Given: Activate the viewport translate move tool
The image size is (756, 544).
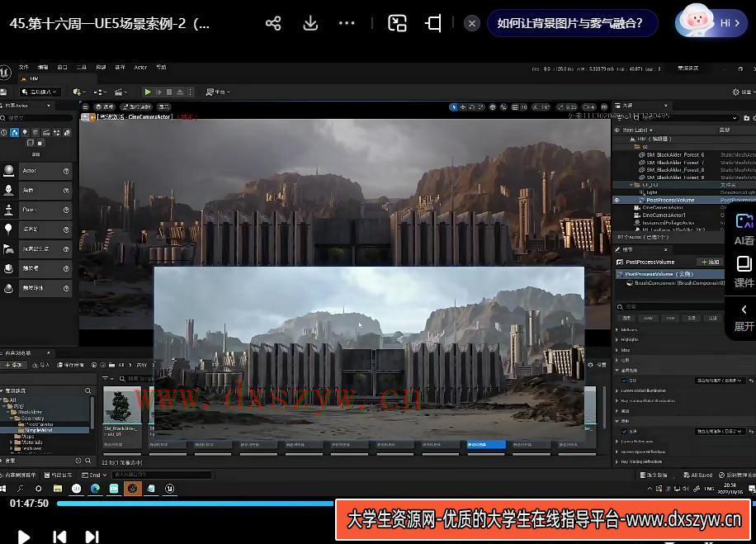Looking at the screenshot, I should (462, 107).
